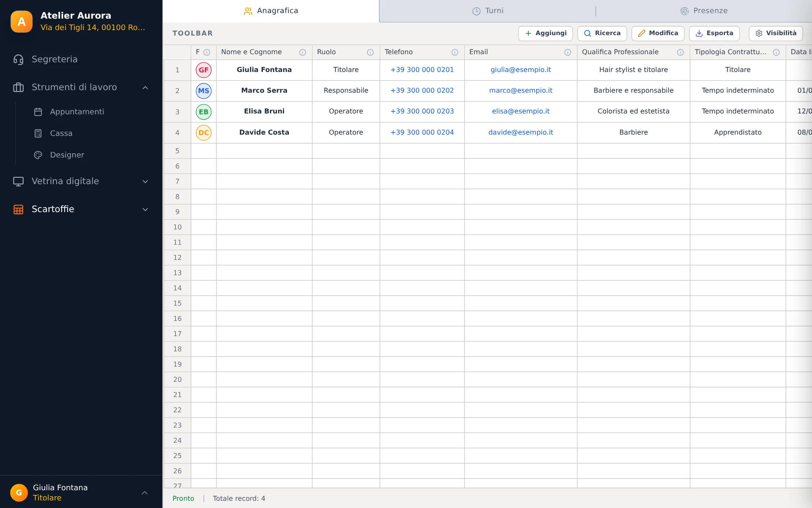Click info icon on Tipologia Contrattuale column
Viewport: 812px width, 508px height.
pyautogui.click(x=776, y=52)
